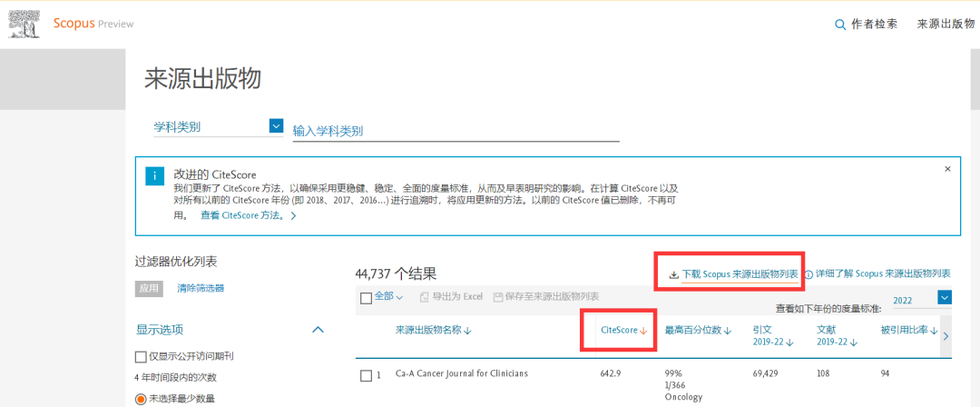Enable 仅显示公开访问期刊 checkbox
The width and height of the screenshot is (980, 407).
click(141, 357)
